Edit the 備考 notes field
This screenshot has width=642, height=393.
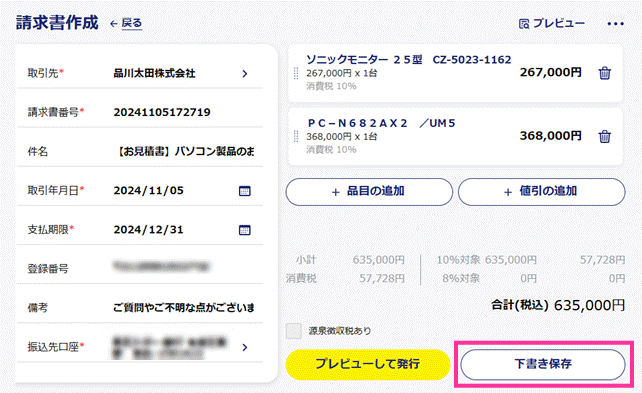tap(140, 307)
